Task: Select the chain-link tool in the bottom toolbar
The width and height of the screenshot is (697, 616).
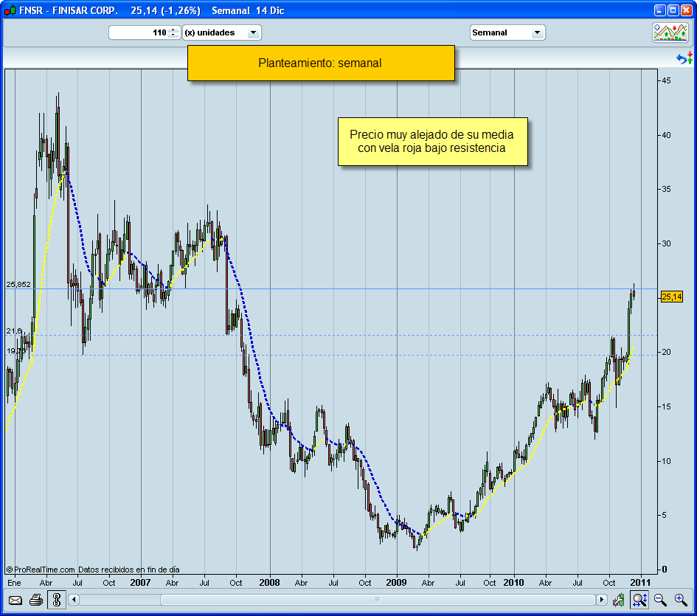Action: pyautogui.click(x=57, y=600)
